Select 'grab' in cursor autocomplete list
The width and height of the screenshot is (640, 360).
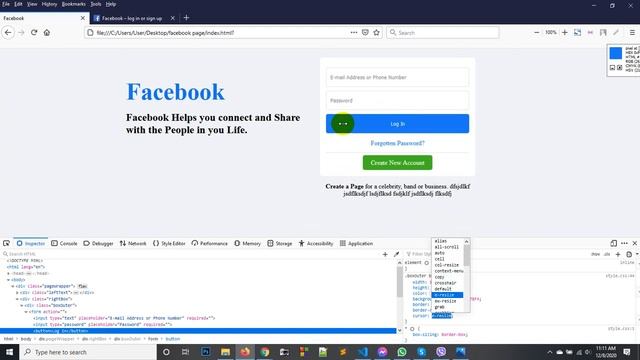(440, 307)
